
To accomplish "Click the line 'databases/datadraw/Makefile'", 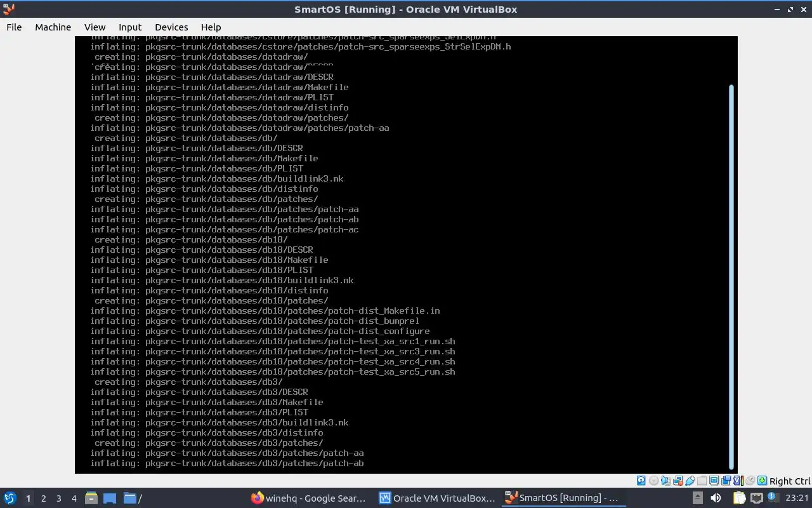I will [219, 87].
